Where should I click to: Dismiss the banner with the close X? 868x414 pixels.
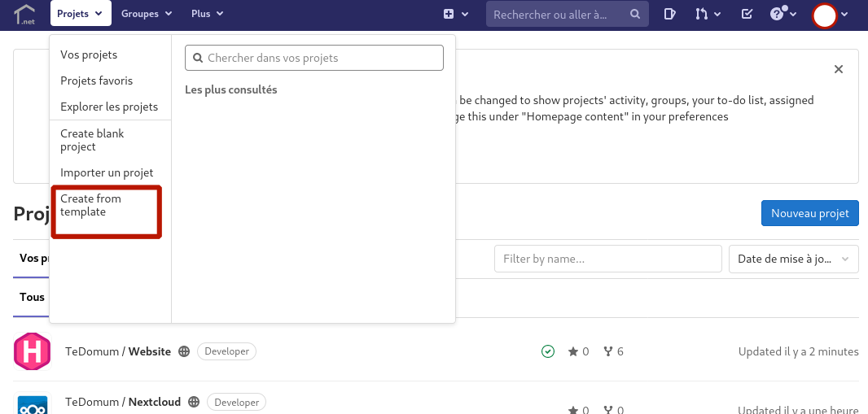click(x=839, y=69)
